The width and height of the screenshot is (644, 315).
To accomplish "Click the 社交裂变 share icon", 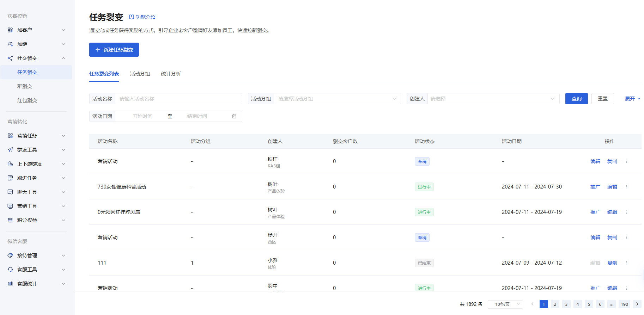I will [10, 58].
